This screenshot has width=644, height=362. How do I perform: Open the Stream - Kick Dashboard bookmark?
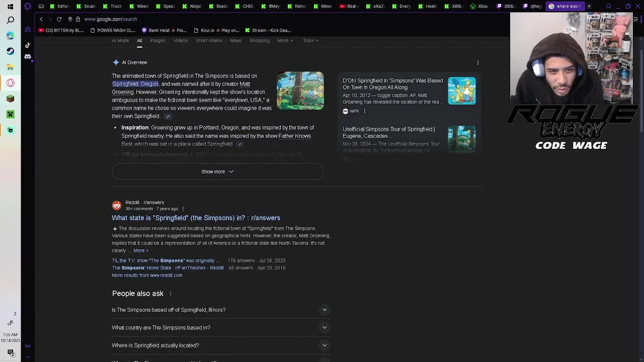tap(268, 31)
